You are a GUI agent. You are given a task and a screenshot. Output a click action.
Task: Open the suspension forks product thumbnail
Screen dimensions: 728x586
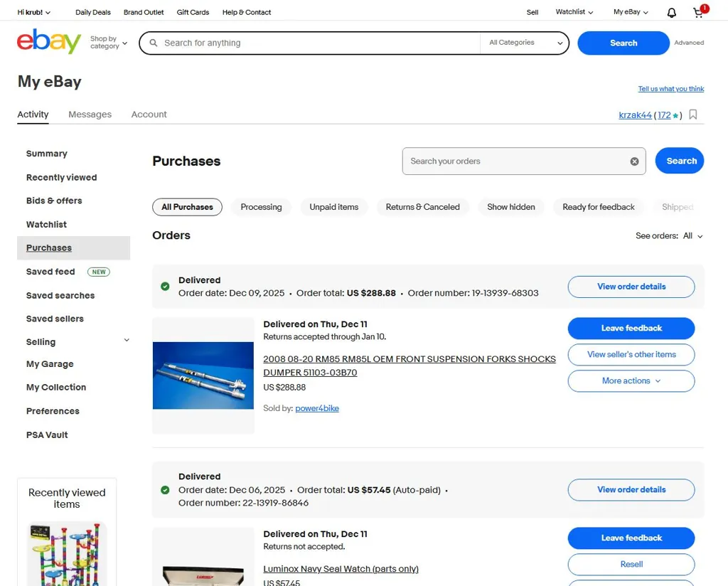[203, 375]
